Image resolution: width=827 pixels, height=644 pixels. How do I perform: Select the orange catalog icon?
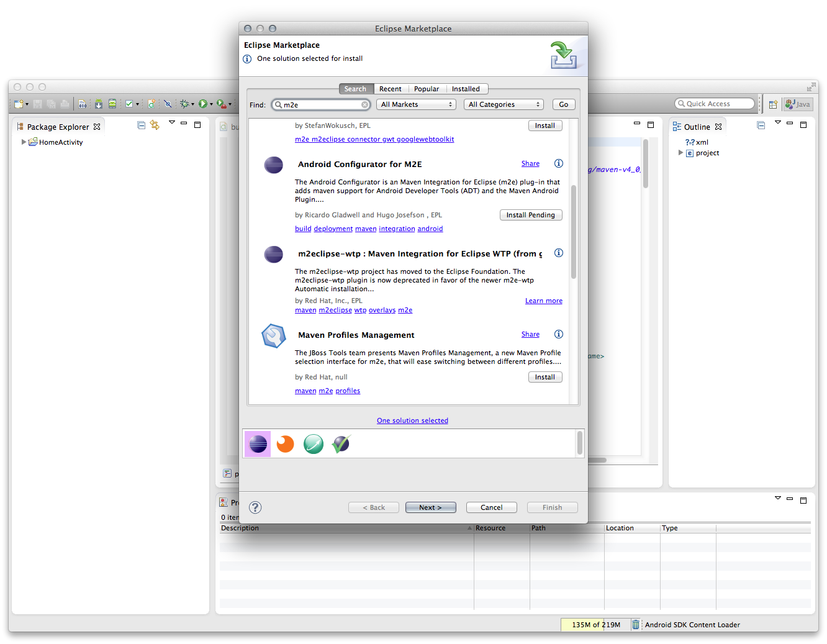[x=285, y=444]
